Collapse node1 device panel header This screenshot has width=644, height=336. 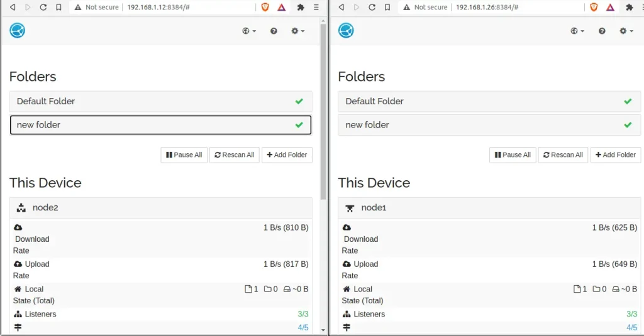[489, 208]
